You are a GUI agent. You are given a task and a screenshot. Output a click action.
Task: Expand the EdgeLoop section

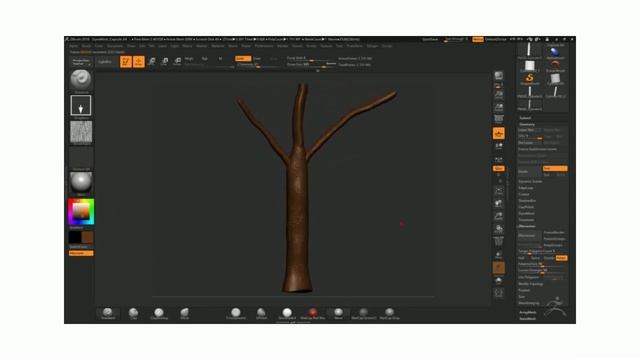[x=526, y=188]
